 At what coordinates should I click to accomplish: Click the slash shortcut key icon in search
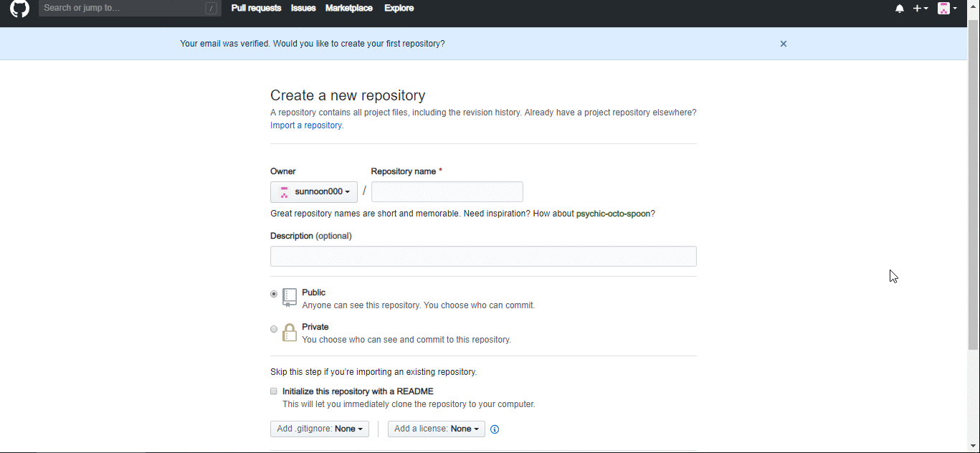[x=211, y=9]
